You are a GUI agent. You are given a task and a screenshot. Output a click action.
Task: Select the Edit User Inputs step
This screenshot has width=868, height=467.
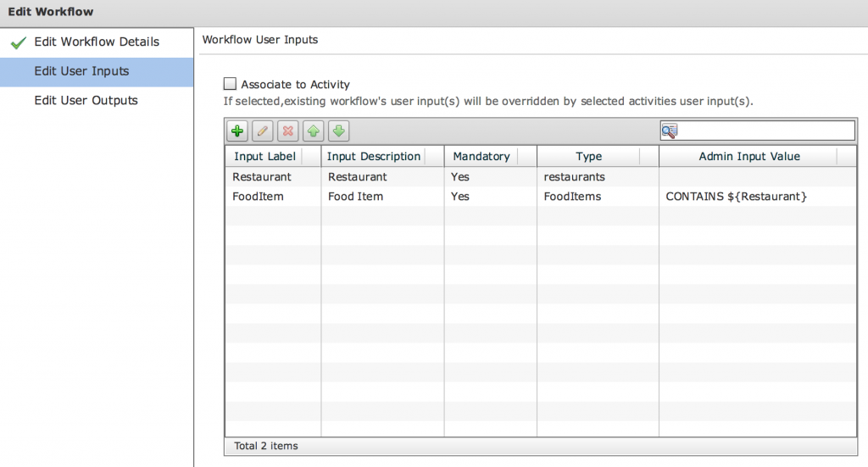tap(81, 71)
